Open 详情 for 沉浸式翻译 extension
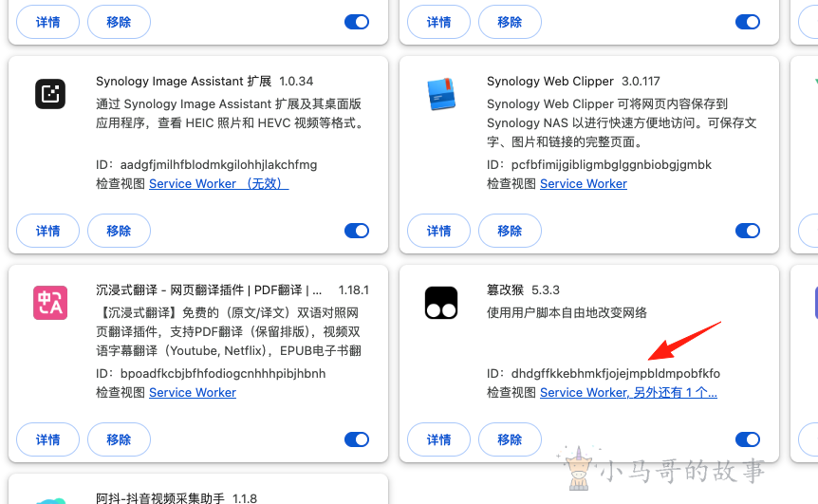 point(48,439)
